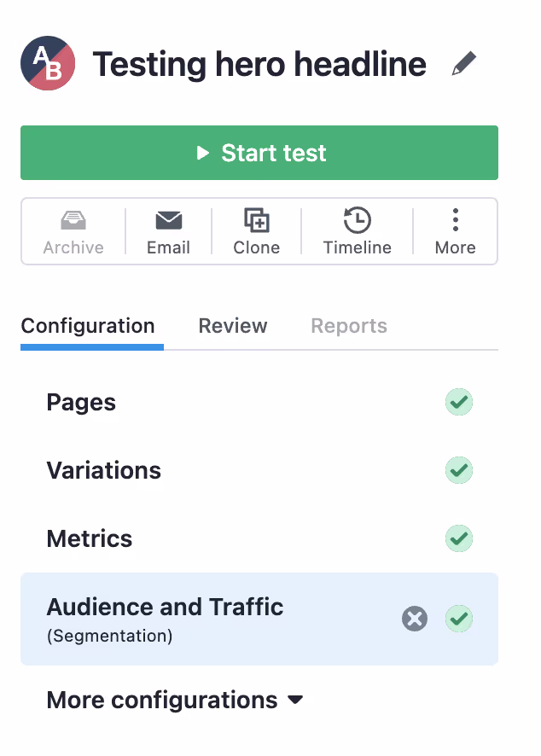541x756 pixels.
Task: Click the (Segmentation) subtitle text
Action: click(109, 636)
